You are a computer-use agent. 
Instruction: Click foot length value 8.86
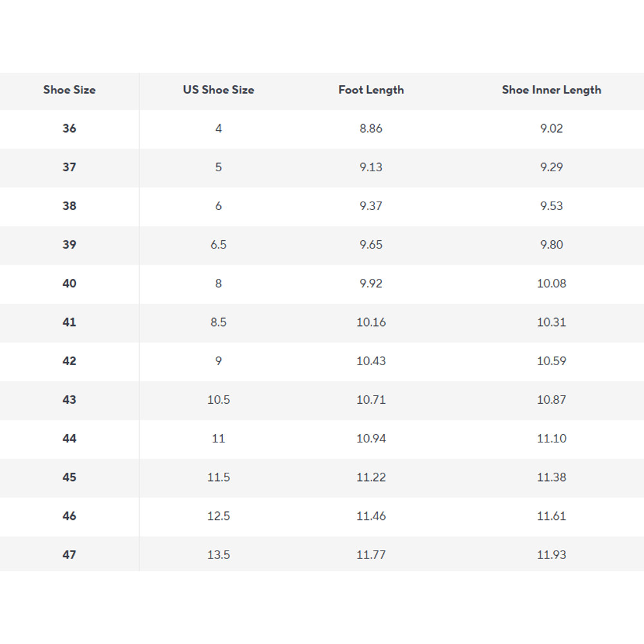tap(371, 129)
